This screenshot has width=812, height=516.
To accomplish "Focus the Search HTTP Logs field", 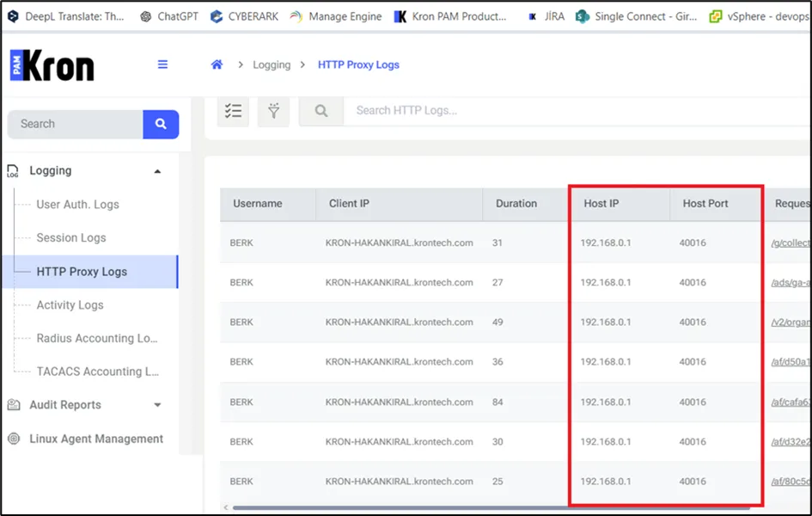I will pyautogui.click(x=577, y=110).
